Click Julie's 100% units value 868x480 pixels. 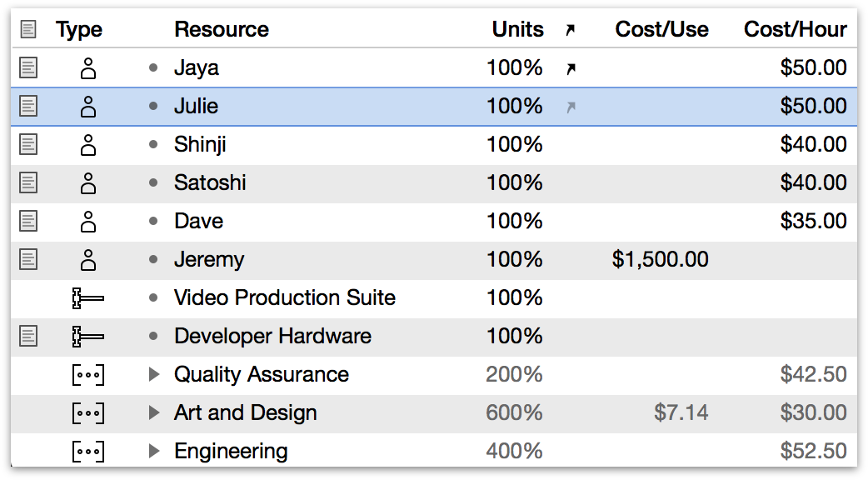tap(514, 106)
